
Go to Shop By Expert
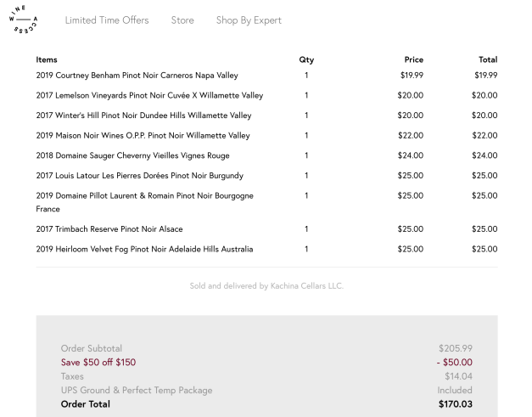click(x=249, y=20)
